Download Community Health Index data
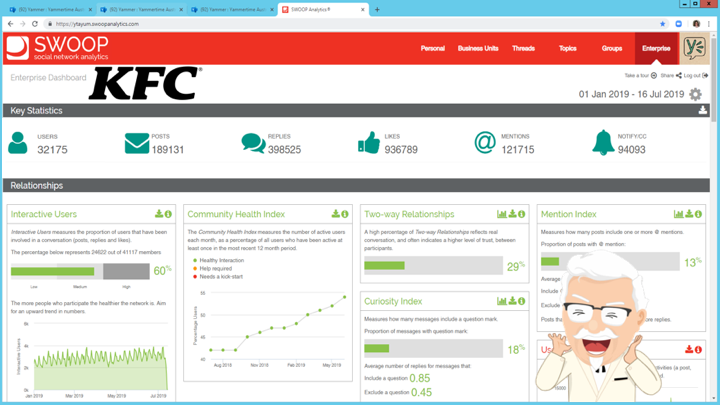 pos(336,214)
